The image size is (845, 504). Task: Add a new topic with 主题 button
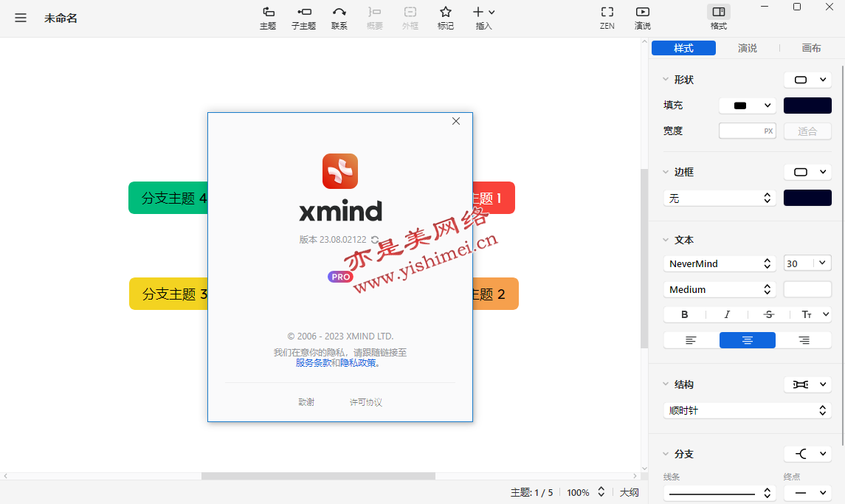(268, 18)
